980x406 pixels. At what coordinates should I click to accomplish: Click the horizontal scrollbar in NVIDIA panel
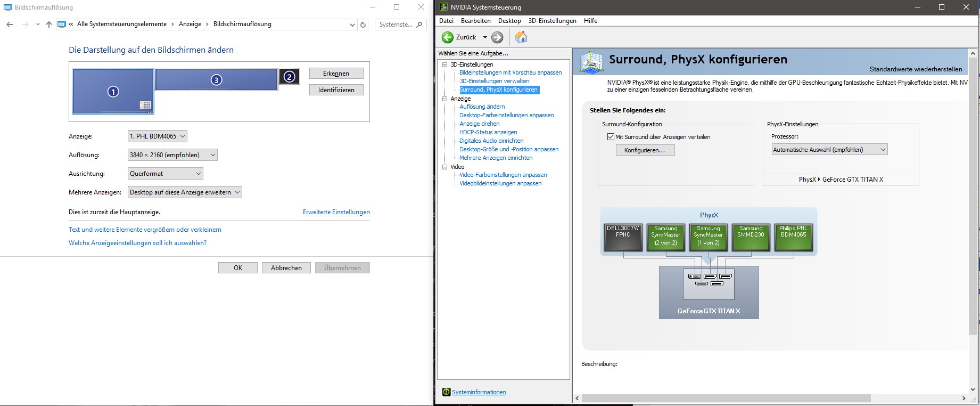pos(726,399)
